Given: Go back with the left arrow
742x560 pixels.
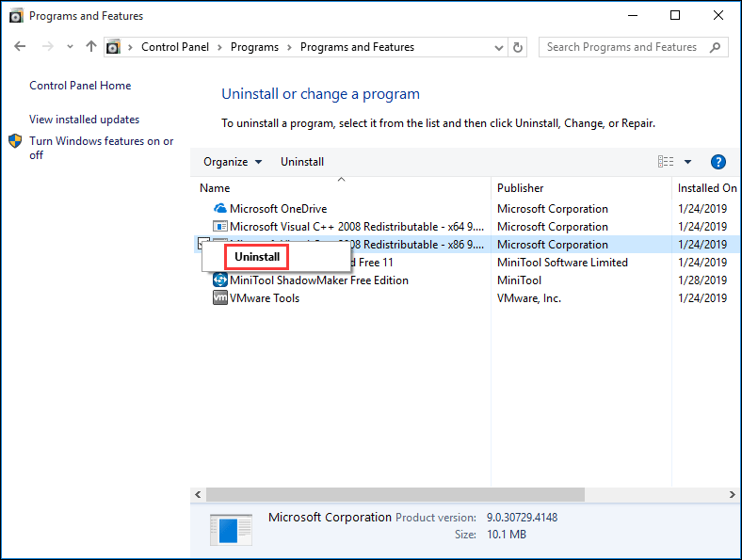Looking at the screenshot, I should coord(20,46).
